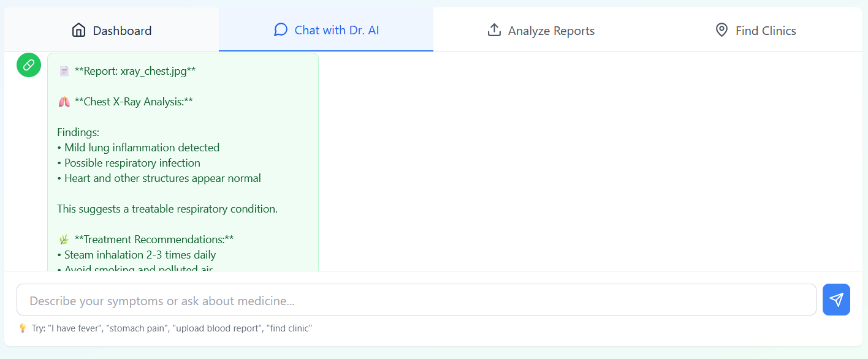Click the home icon on the Dashboard tab
The image size is (868, 359).
coord(80,30)
